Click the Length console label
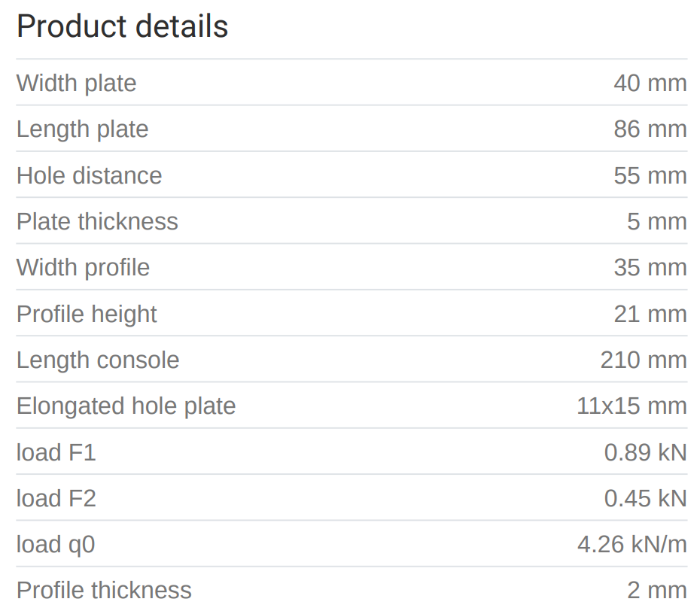Viewport: 700px width, 614px height. click(98, 360)
